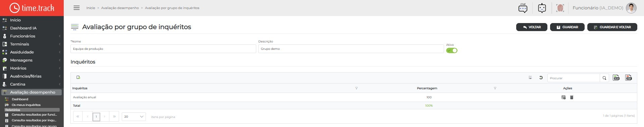Expand Ausências/férias sidebar menu

click(32, 76)
